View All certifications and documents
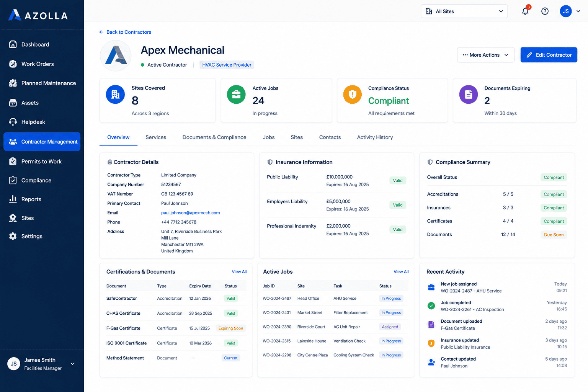 (x=239, y=271)
